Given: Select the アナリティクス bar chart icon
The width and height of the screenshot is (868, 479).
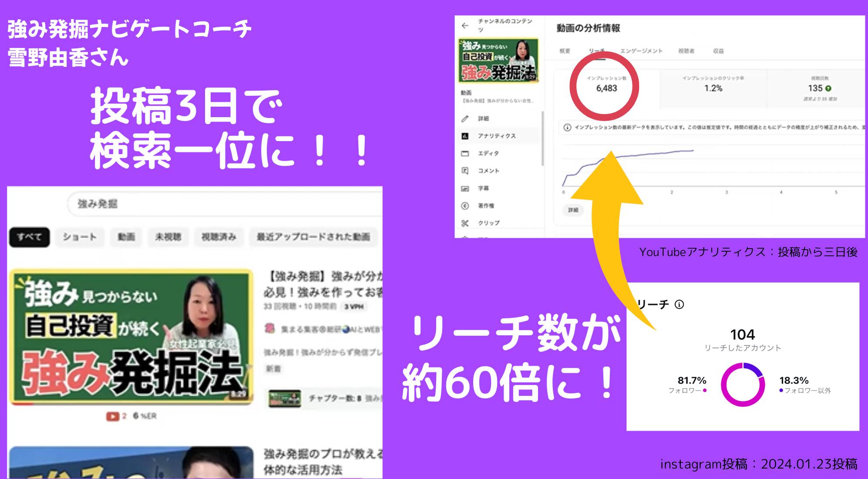Looking at the screenshot, I should 465,136.
